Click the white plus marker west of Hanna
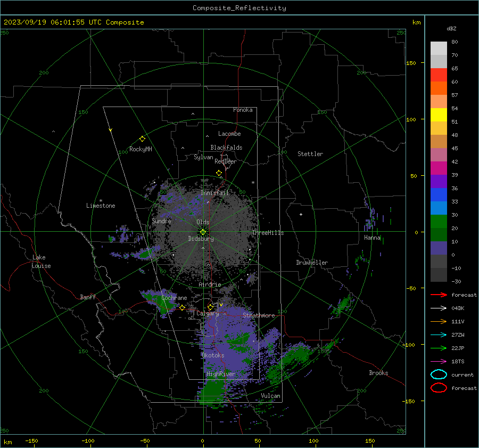The width and height of the screenshot is (479, 448). click(301, 214)
